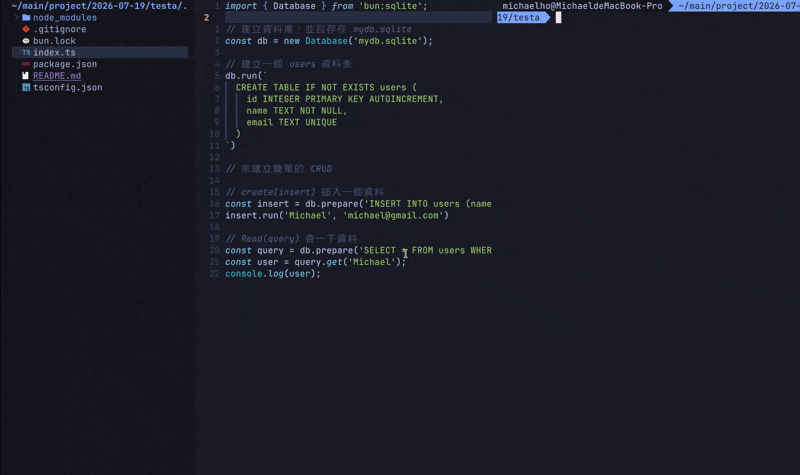Expand the node_modules folder chevron
800x475 pixels.
(17, 17)
